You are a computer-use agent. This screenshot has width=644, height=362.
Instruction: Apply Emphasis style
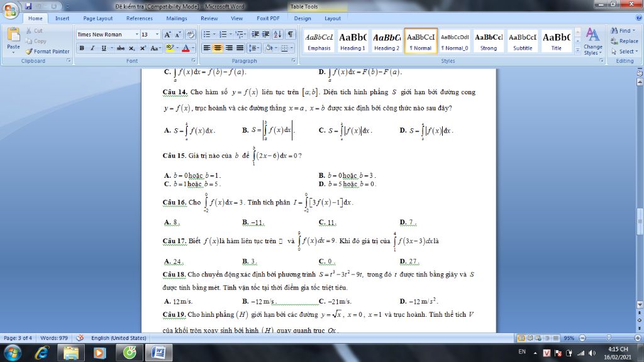coord(319,41)
